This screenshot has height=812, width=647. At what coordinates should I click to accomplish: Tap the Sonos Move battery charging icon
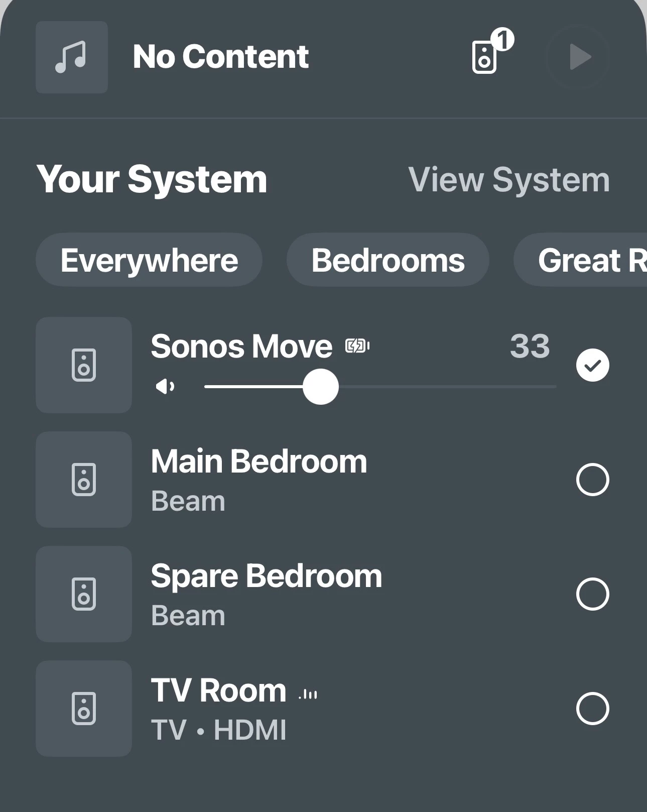[357, 346]
